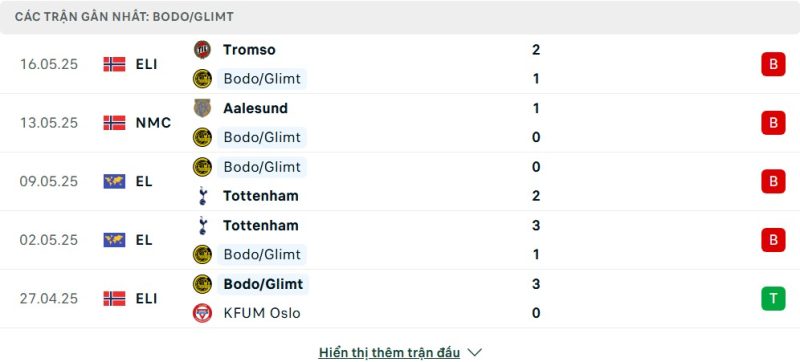Open Hiển thị thêm trận đấu link
The height and width of the screenshot is (362, 800).
389,352
